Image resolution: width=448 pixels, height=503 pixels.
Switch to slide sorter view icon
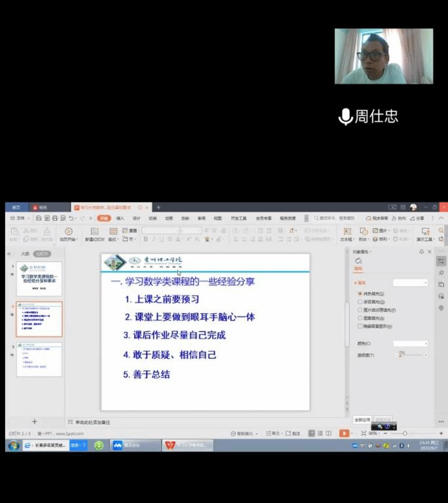pyautogui.click(x=319, y=434)
